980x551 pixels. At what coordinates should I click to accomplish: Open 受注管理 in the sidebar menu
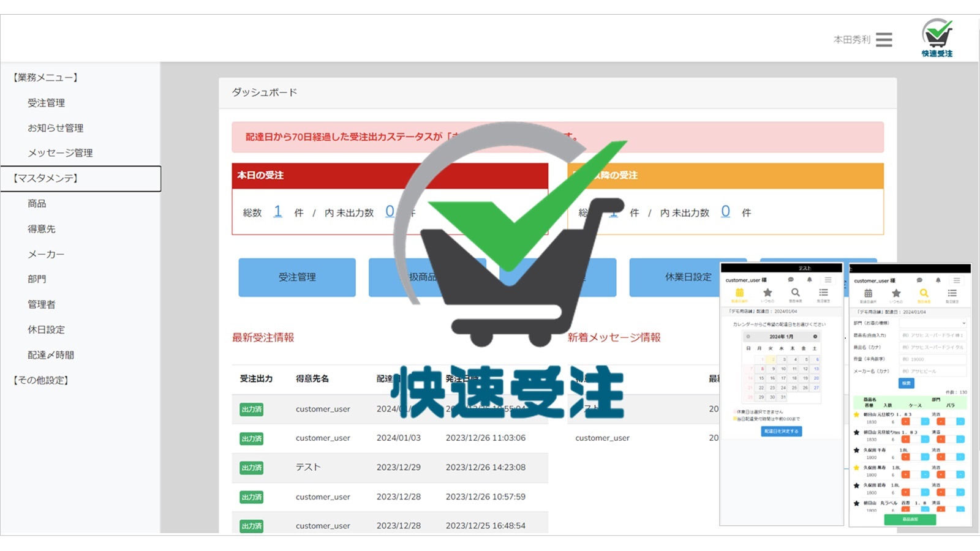46,103
